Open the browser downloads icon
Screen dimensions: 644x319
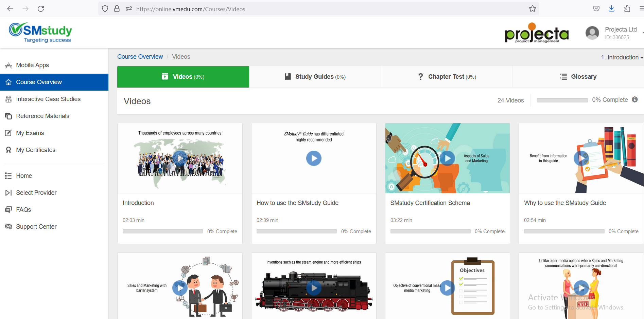[x=611, y=9]
